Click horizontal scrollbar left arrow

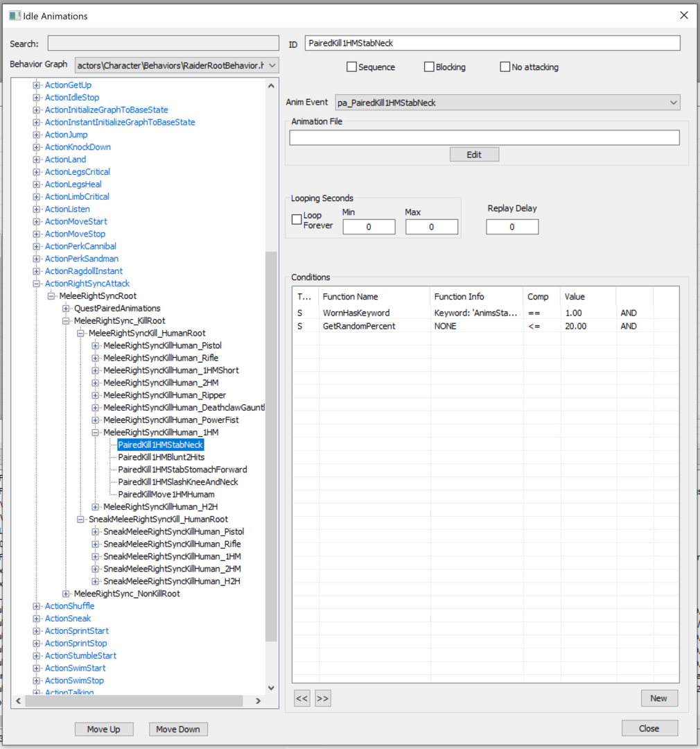(x=18, y=701)
